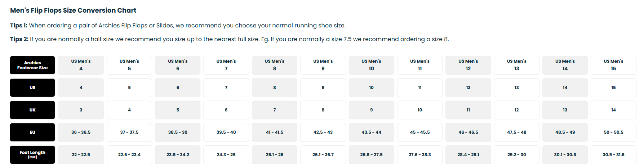The height and width of the screenshot is (167, 644).
Task: Select the "US Men's 15" column header
Action: (x=613, y=65)
